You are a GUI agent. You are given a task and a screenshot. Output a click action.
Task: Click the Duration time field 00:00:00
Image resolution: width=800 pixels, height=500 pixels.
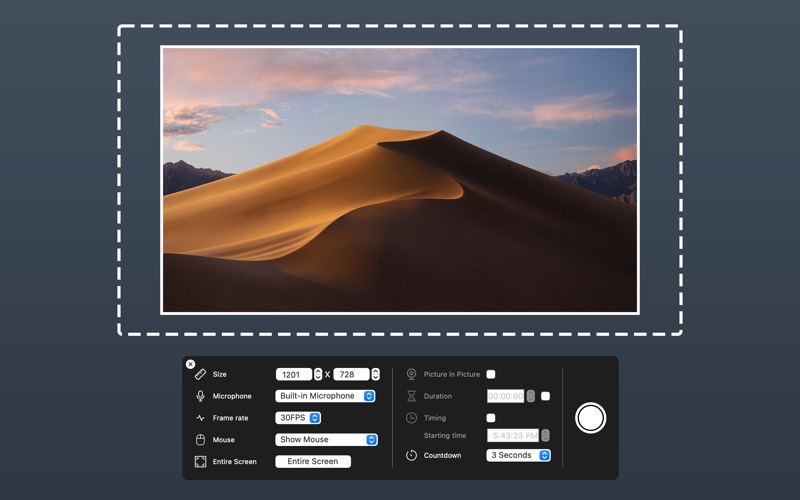[506, 396]
